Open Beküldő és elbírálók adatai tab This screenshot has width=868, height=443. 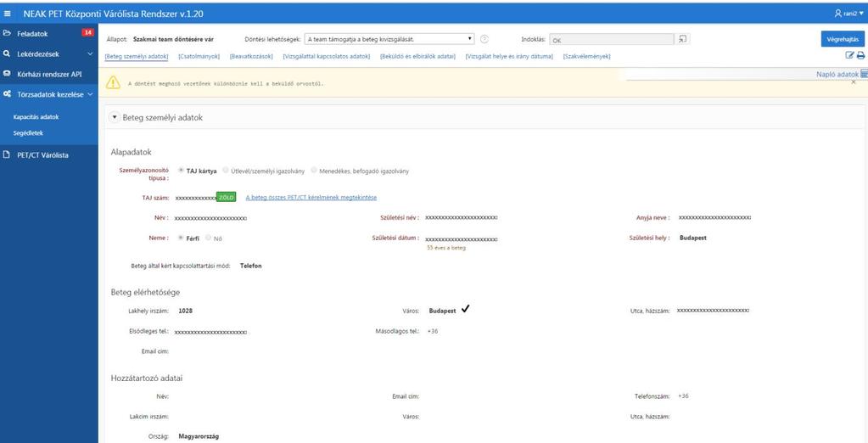click(x=417, y=57)
